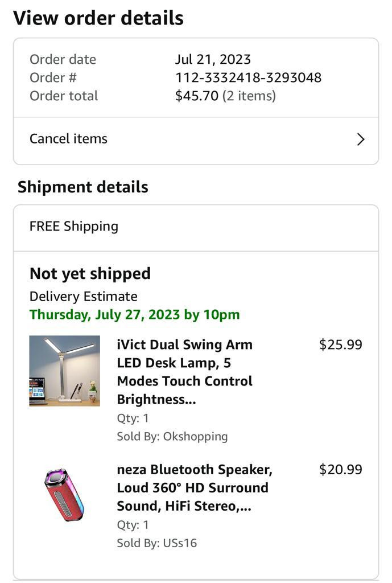
Task: Open the iVict desk lamp product thumbnail
Action: (64, 371)
